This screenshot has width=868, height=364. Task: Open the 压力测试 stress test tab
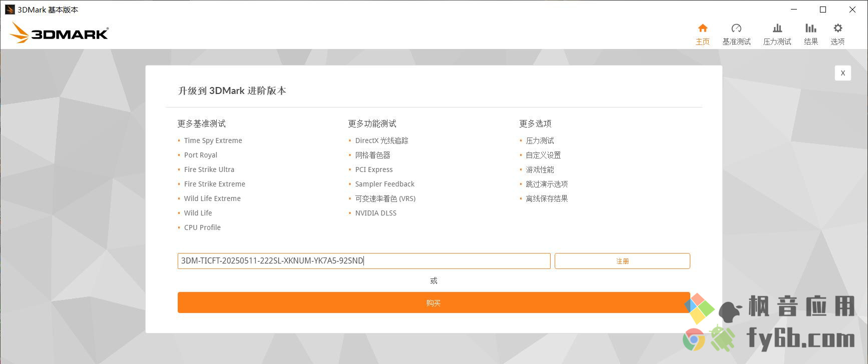777,34
